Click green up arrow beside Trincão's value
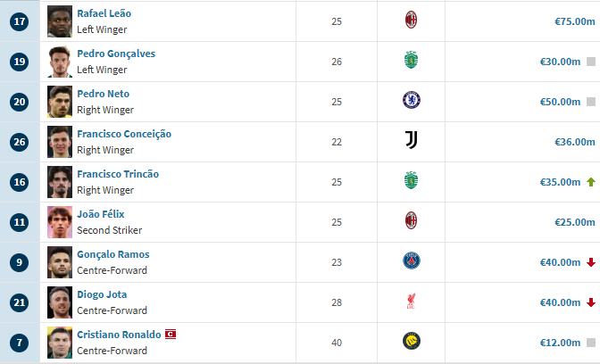The height and width of the screenshot is (364, 600). click(591, 182)
